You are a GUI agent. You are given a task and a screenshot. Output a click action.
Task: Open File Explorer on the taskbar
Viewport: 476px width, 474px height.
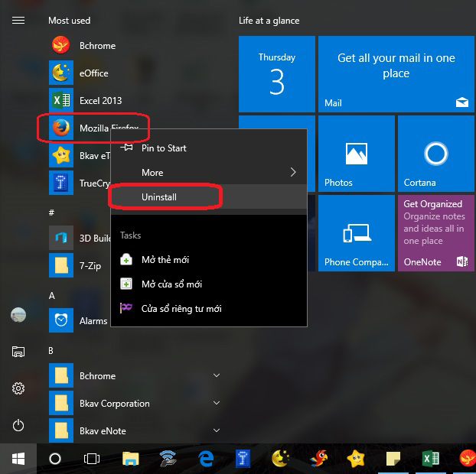coord(131,459)
